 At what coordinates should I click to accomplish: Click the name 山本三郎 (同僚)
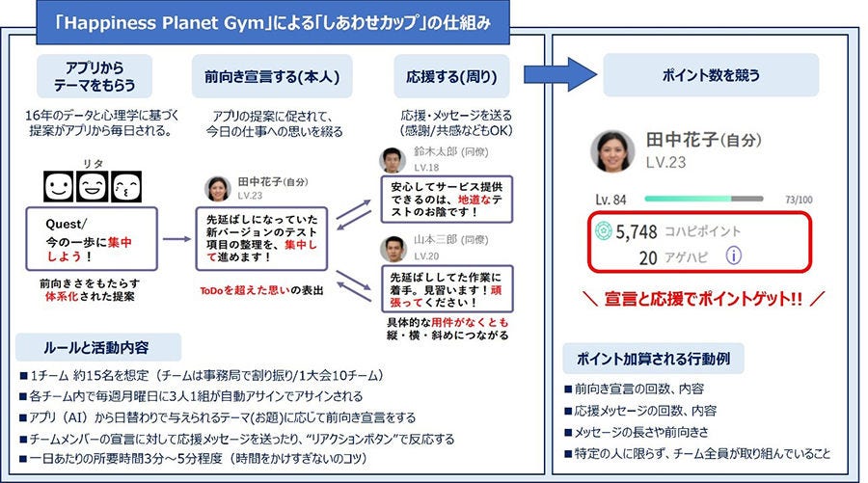(x=451, y=239)
